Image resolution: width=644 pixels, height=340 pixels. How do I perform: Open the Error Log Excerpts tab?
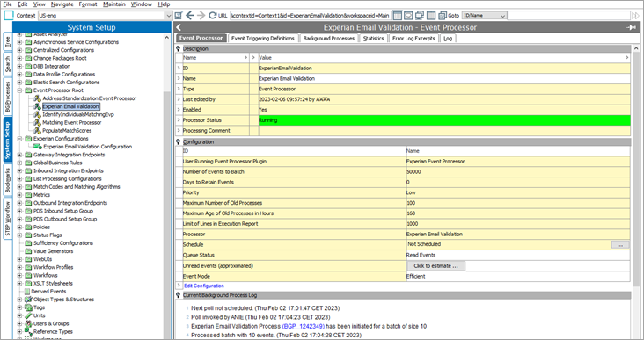coord(413,38)
